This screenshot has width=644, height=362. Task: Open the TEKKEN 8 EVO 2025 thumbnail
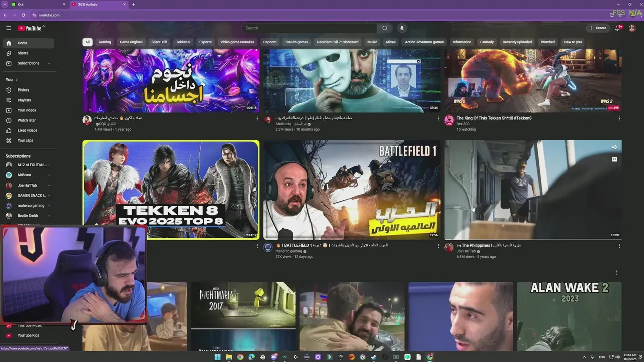pos(171,190)
